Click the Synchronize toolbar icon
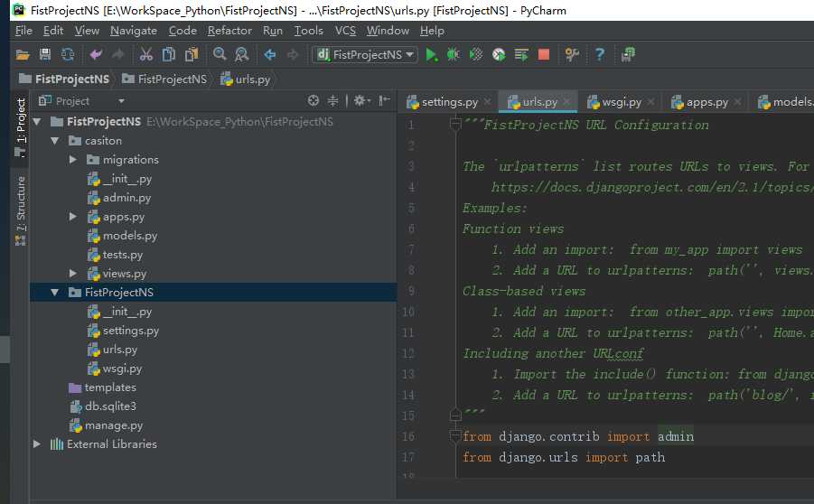Screen dimensions: 814x504 [68, 54]
